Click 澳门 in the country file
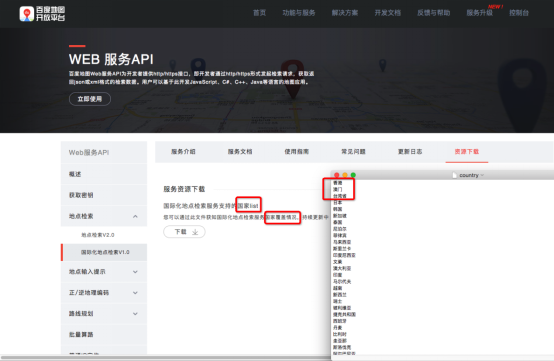The width and height of the screenshot is (554, 361). (x=337, y=189)
